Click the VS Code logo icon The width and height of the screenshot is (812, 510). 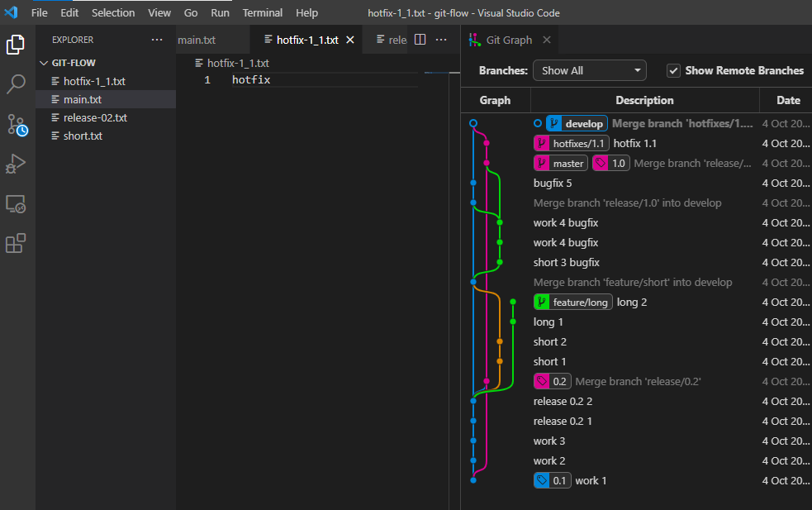pos(11,12)
